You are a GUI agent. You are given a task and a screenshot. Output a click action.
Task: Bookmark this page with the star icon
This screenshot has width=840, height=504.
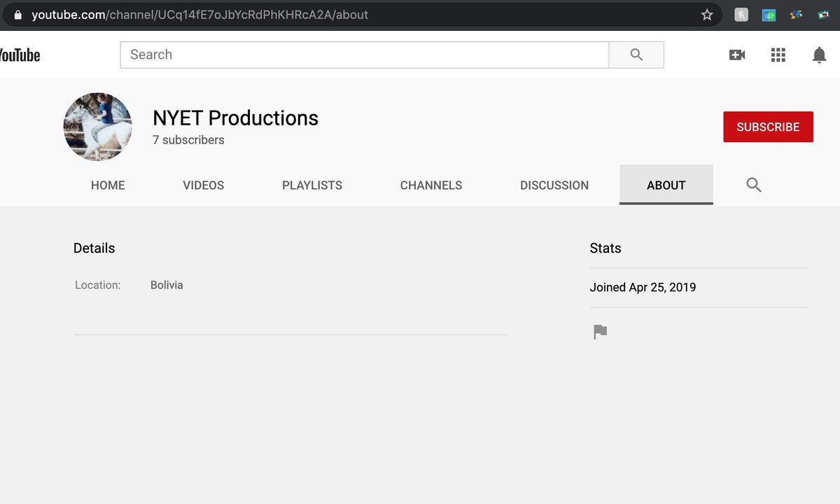pyautogui.click(x=707, y=15)
